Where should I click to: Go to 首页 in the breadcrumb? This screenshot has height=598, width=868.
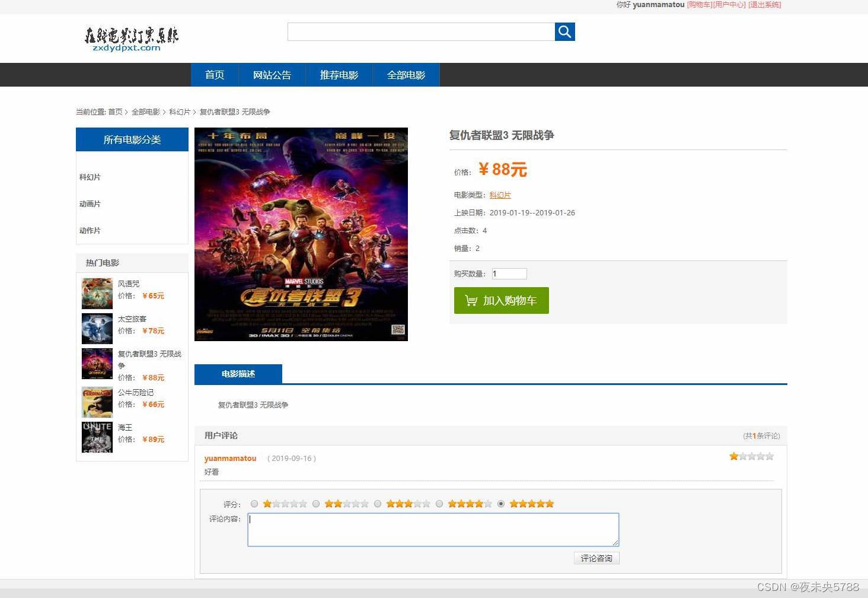[x=115, y=112]
